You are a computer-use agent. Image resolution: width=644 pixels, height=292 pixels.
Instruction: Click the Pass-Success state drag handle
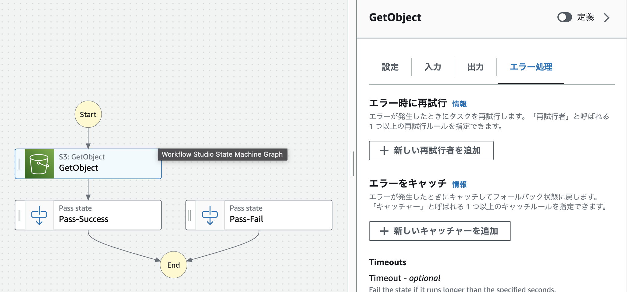click(19, 215)
